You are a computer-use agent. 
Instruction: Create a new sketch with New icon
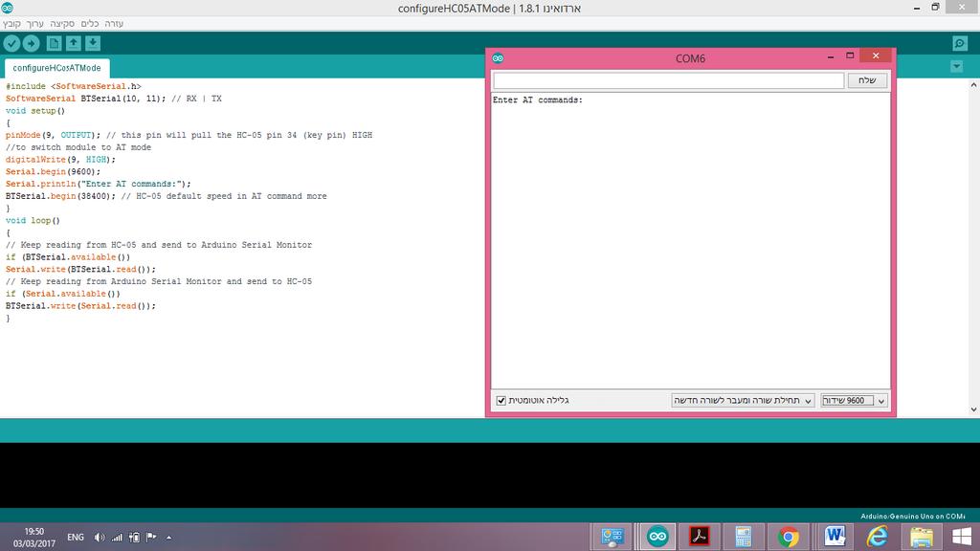[54, 43]
